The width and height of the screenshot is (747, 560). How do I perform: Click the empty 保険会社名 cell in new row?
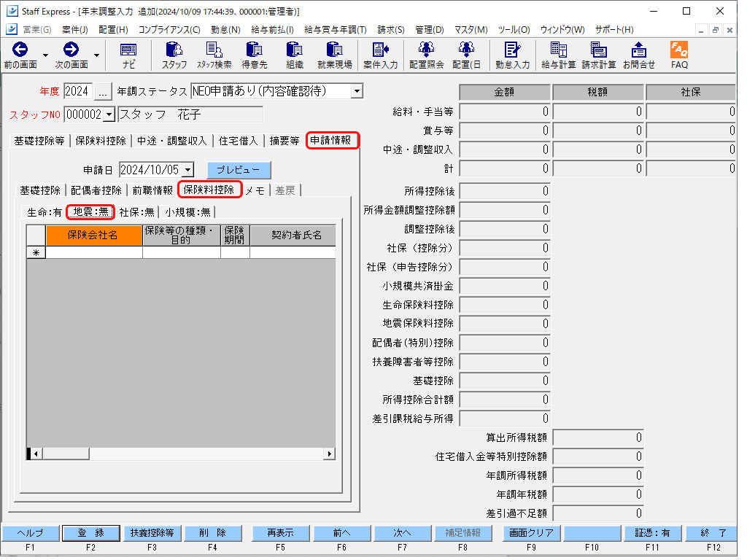[x=94, y=252]
